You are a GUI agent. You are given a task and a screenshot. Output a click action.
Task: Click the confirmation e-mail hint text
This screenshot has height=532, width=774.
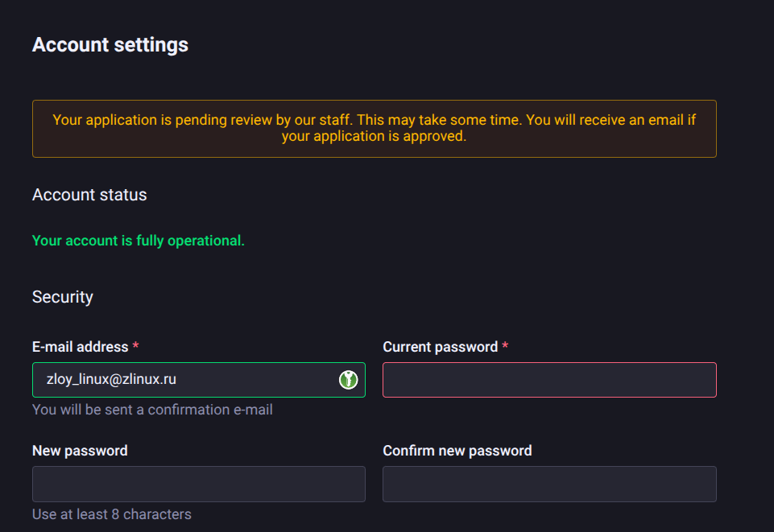coord(152,410)
